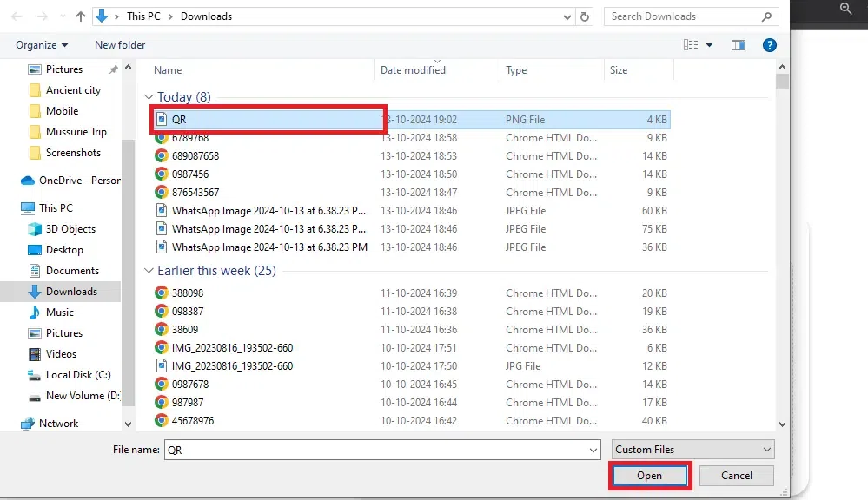Select IMG_20230816_193502-660 JPG File row
This screenshot has height=500, width=868.
pyautogui.click(x=411, y=366)
